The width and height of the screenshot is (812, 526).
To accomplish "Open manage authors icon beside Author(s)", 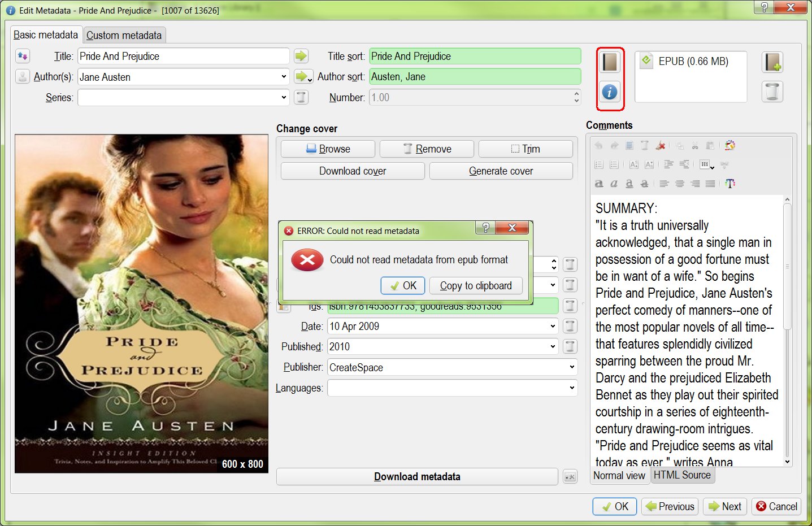I will click(22, 77).
